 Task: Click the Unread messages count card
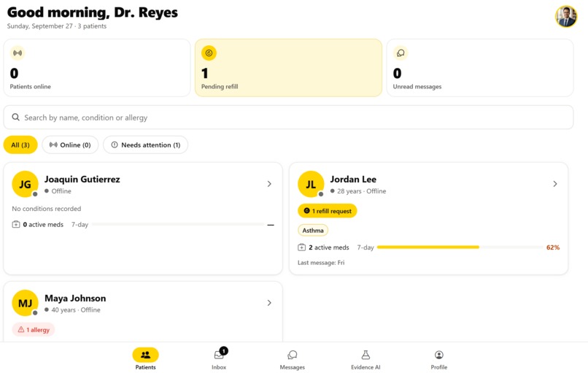(480, 68)
